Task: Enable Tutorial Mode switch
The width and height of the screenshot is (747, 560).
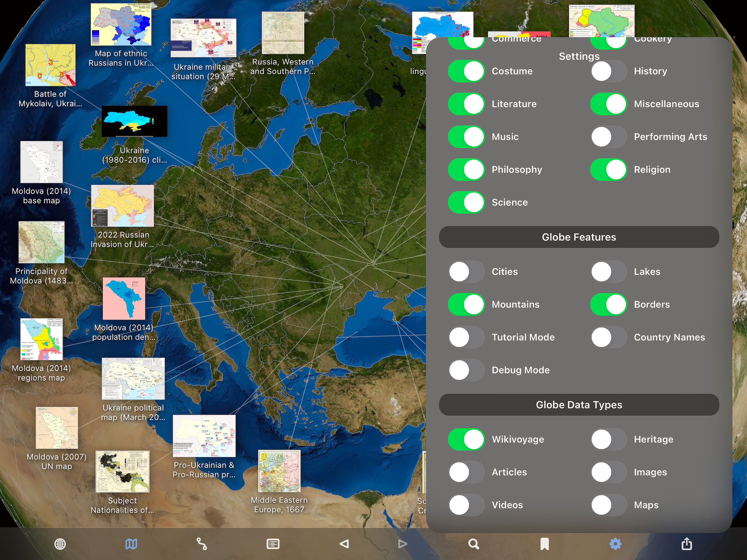Action: point(466,337)
